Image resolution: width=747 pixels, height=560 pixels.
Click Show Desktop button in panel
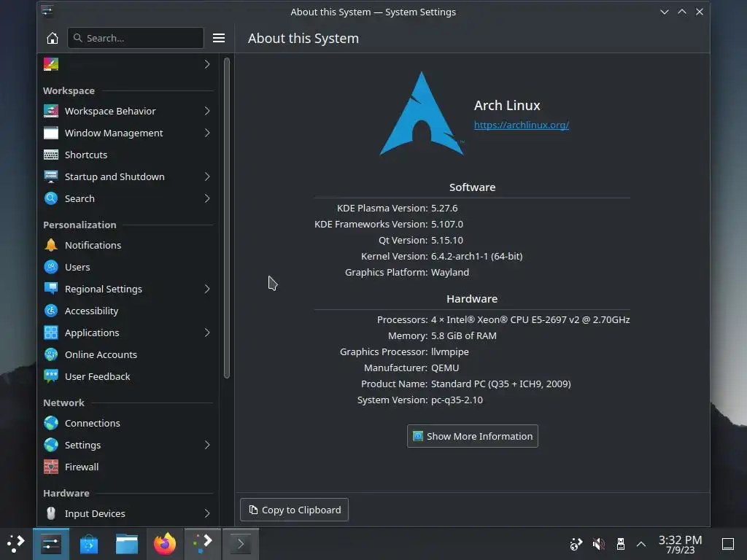728,544
